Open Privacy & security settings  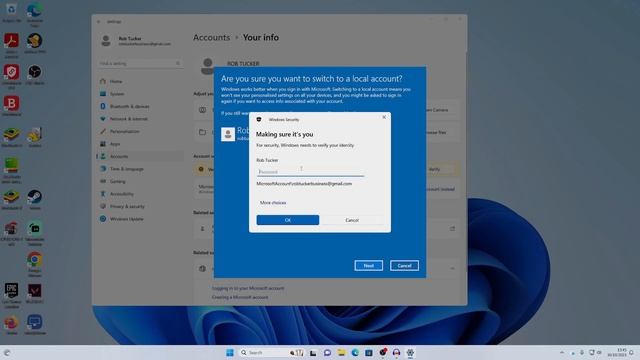point(140,207)
